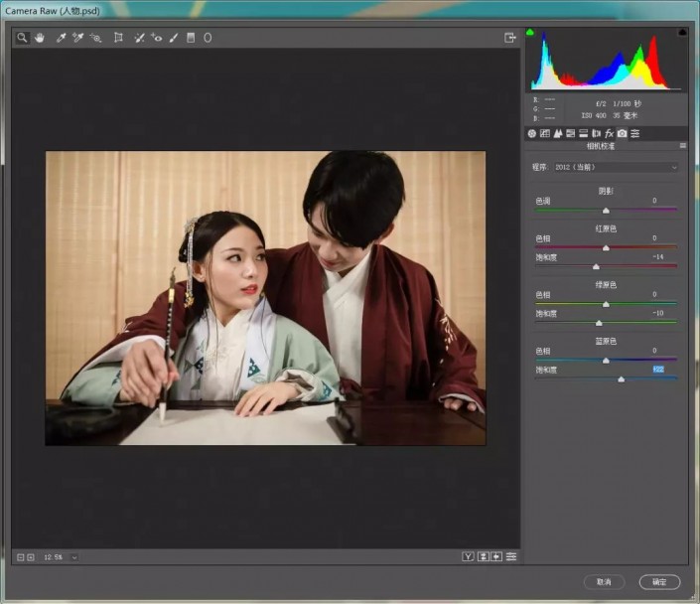
Task: Click the green saturation value -10
Action: tap(657, 313)
